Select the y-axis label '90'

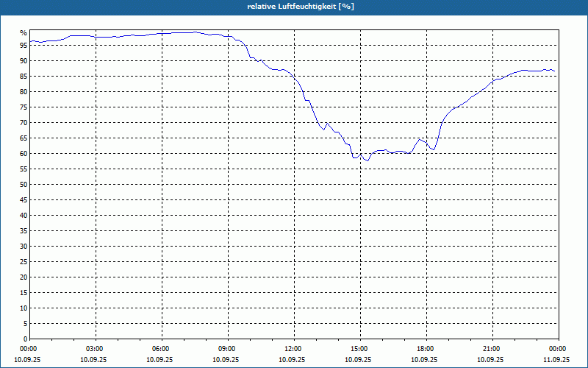(x=24, y=61)
